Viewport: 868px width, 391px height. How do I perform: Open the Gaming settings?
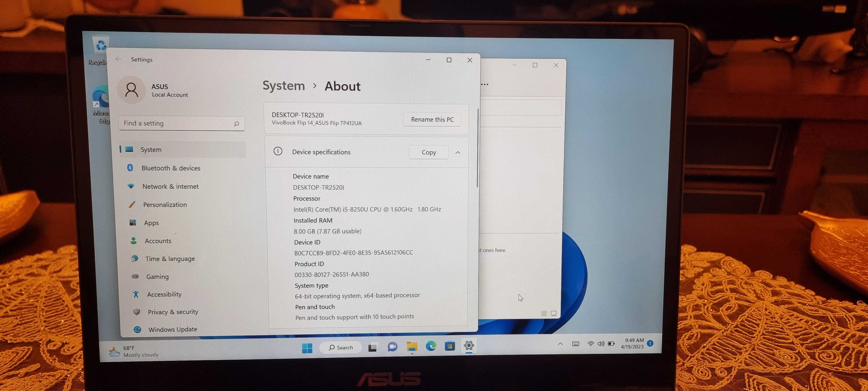(157, 277)
